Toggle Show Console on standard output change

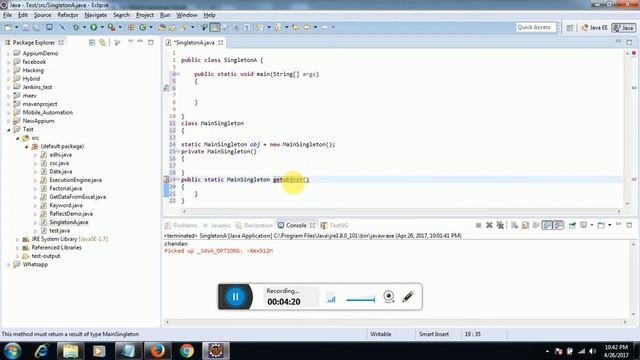click(x=547, y=225)
